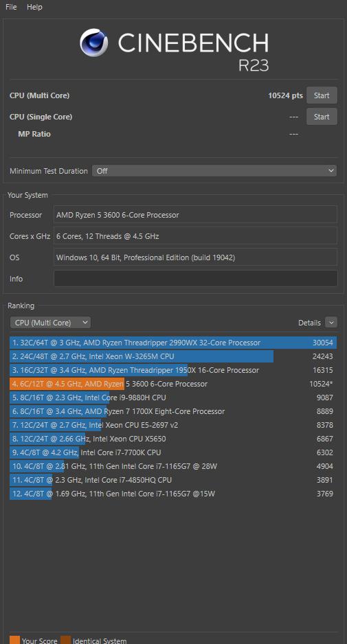Click the Cores x GHz field

pyautogui.click(x=196, y=236)
